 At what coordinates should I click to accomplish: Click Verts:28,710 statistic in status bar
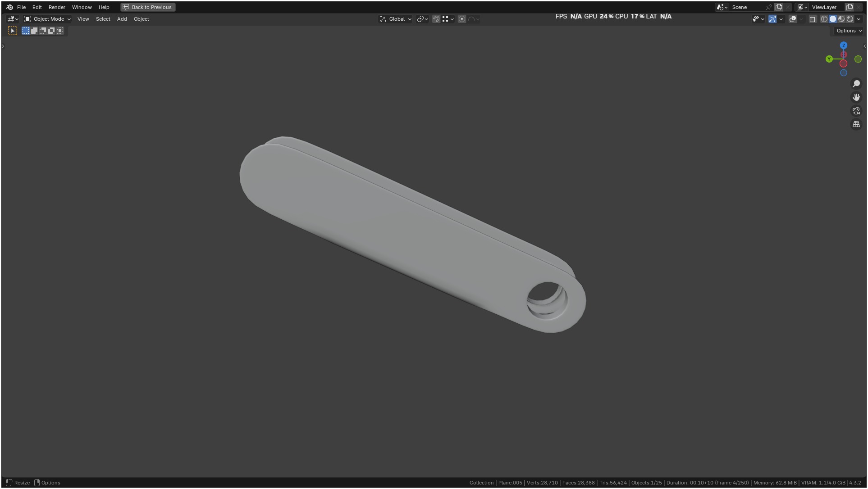click(x=542, y=483)
